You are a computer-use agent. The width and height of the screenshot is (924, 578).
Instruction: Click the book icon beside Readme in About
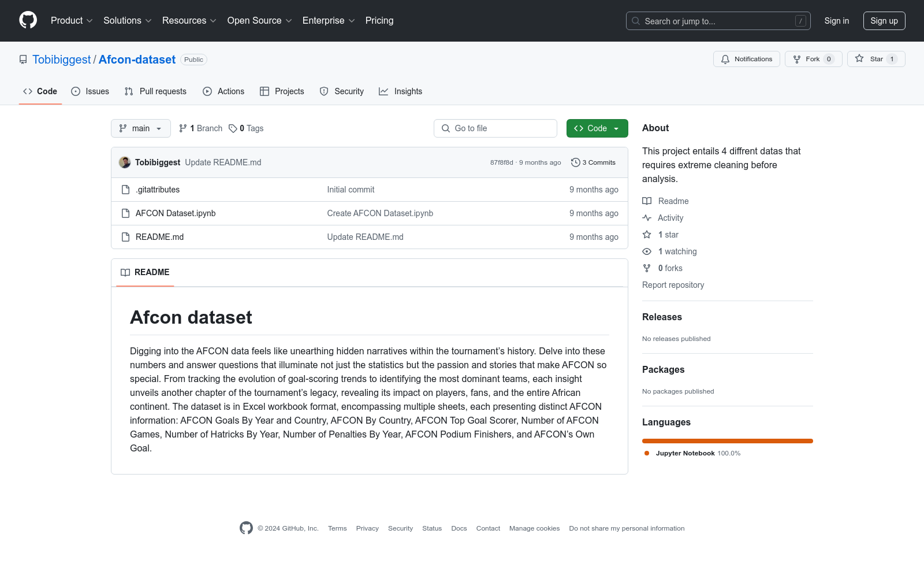click(647, 201)
